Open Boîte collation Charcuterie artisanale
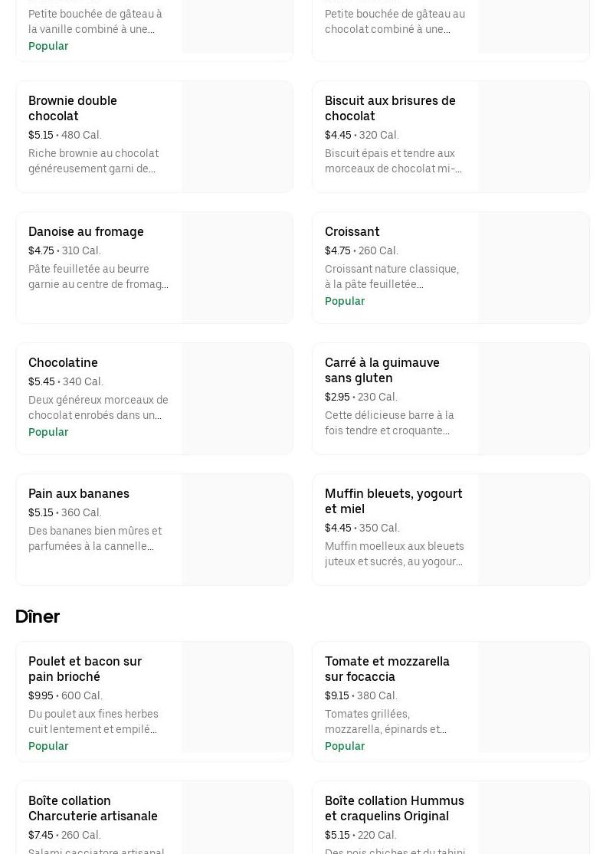Viewport: 616px width, 854px height. tap(93, 808)
